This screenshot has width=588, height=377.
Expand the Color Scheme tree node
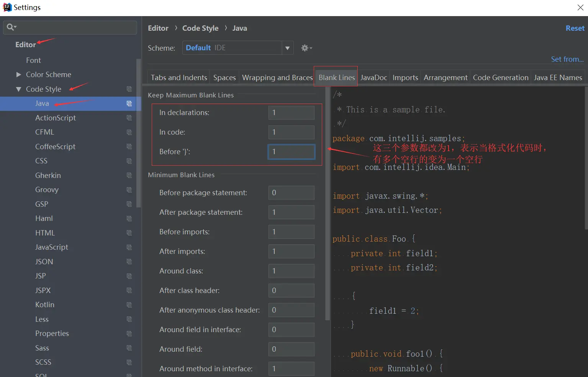point(18,74)
